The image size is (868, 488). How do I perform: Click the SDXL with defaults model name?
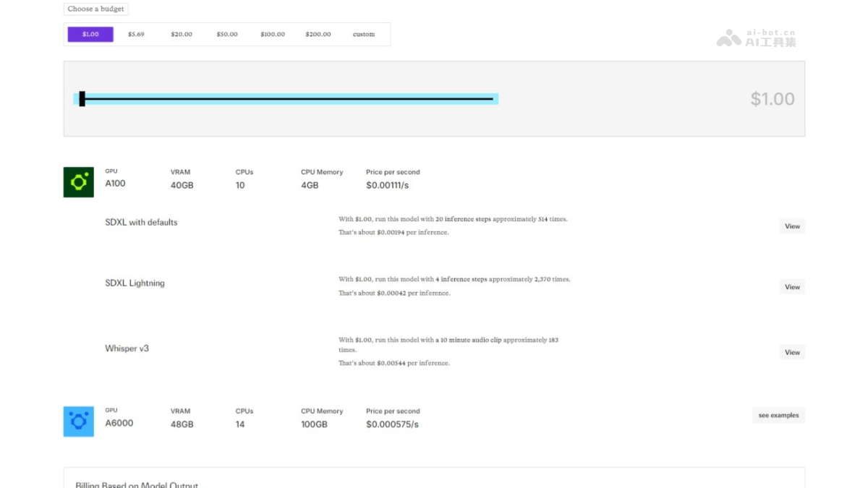click(x=141, y=223)
